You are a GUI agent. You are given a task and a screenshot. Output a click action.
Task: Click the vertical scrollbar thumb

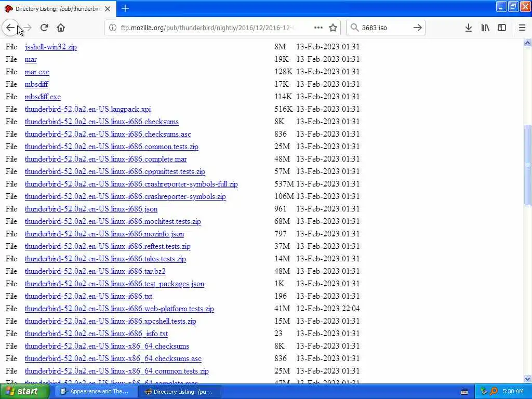tap(527, 165)
